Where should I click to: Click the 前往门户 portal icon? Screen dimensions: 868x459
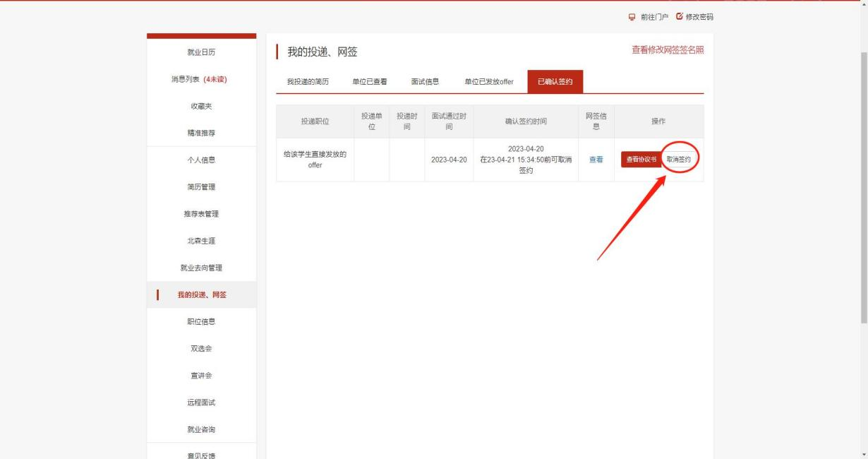coord(632,17)
